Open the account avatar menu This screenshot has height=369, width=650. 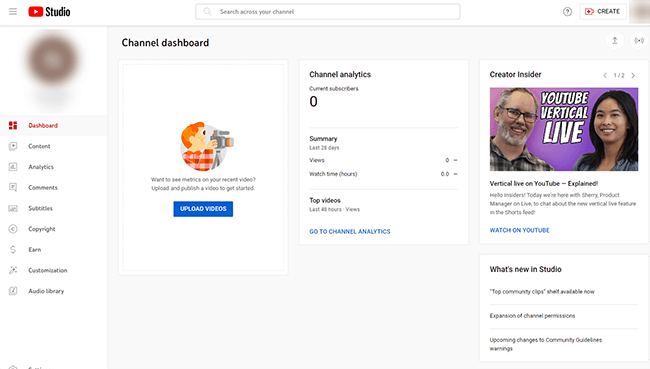tap(640, 12)
